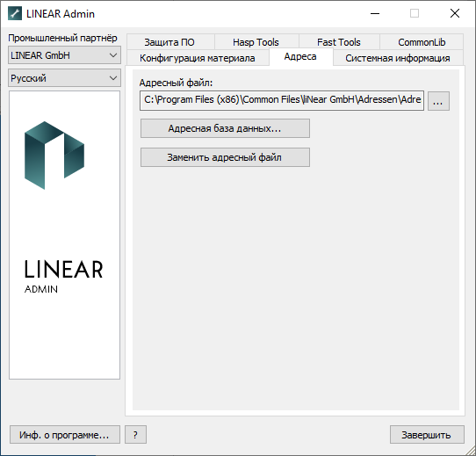Click the LINEAR Admin wrench title icon
The image size is (476, 456).
(x=15, y=14)
